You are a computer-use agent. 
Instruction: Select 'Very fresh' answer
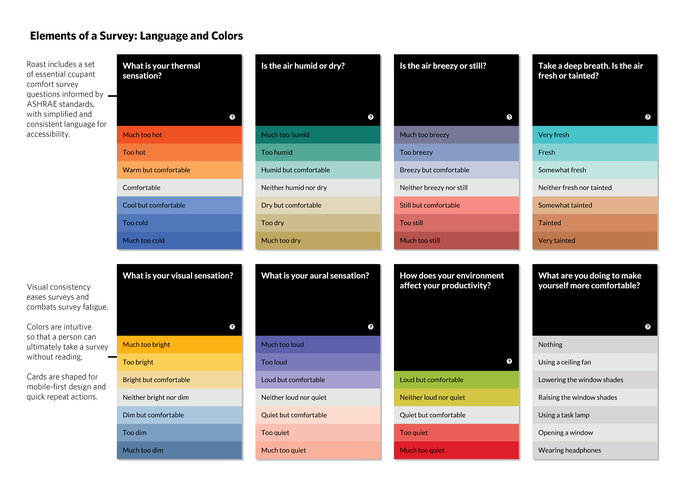click(595, 135)
